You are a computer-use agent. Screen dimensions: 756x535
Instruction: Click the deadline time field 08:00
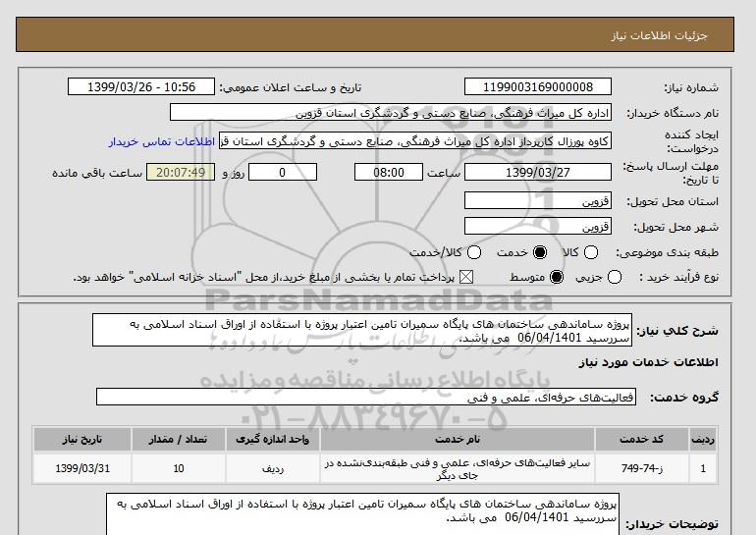pos(389,172)
